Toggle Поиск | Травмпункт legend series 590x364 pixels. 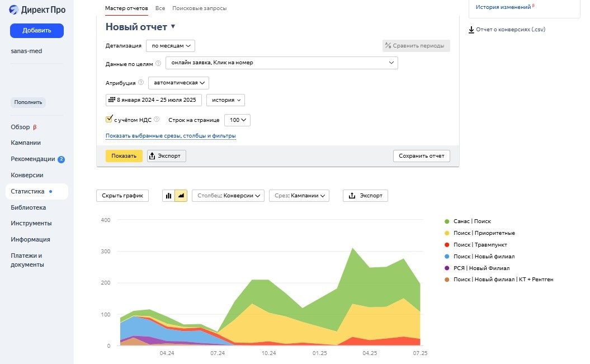[447, 244]
